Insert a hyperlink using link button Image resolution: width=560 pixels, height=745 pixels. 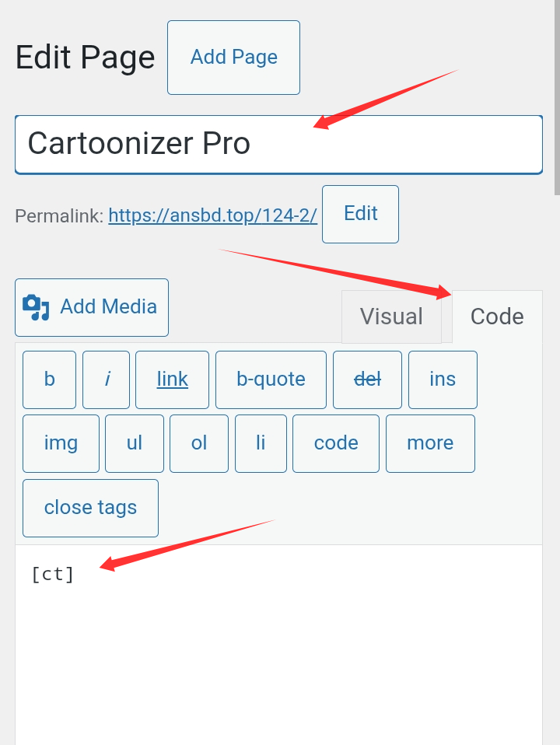coord(172,379)
